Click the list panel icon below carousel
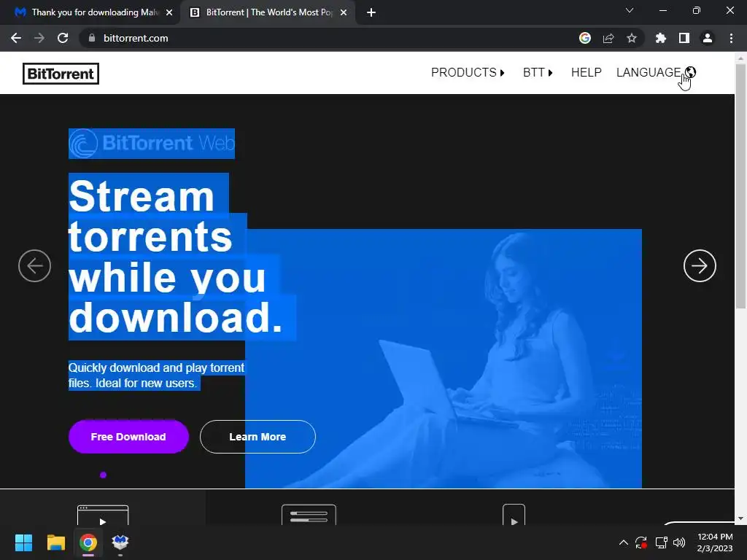This screenshot has width=747, height=560. [x=309, y=515]
